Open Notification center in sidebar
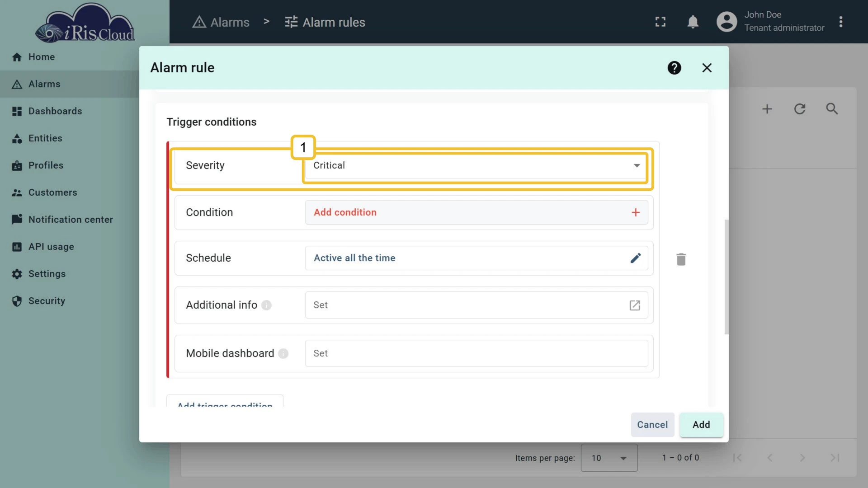Image resolution: width=868 pixels, height=488 pixels. pos(70,220)
